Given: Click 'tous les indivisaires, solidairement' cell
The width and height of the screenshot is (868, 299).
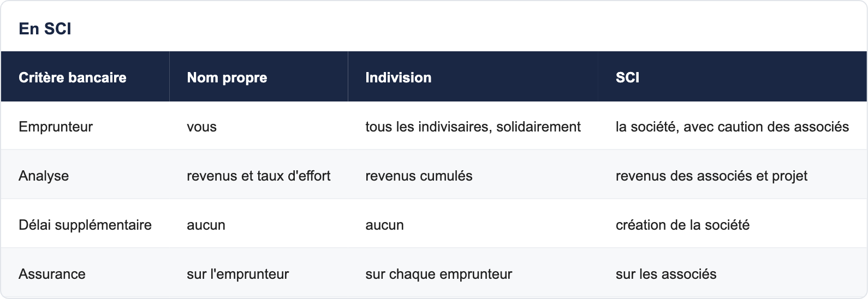Looking at the screenshot, I should (473, 127).
